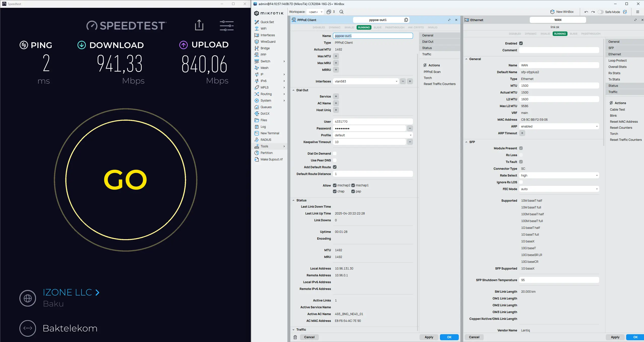644x342 pixels.
Task: Select Rx Stats tab
Action: [x=625, y=73]
